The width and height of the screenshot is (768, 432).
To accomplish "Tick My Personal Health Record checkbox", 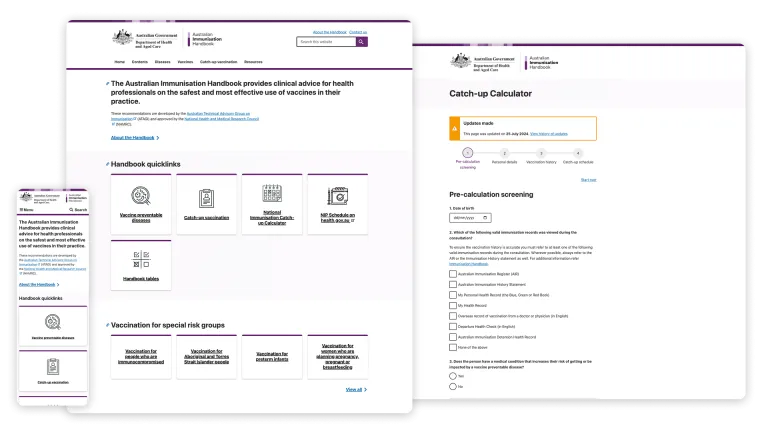I will (453, 295).
